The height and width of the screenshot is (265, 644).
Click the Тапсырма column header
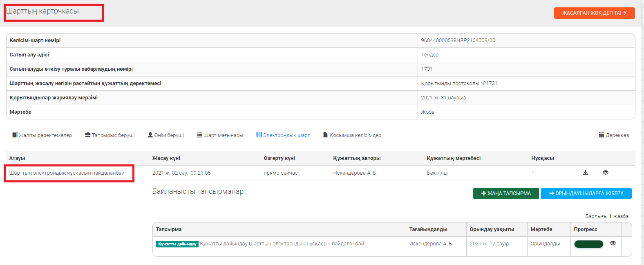tap(168, 229)
